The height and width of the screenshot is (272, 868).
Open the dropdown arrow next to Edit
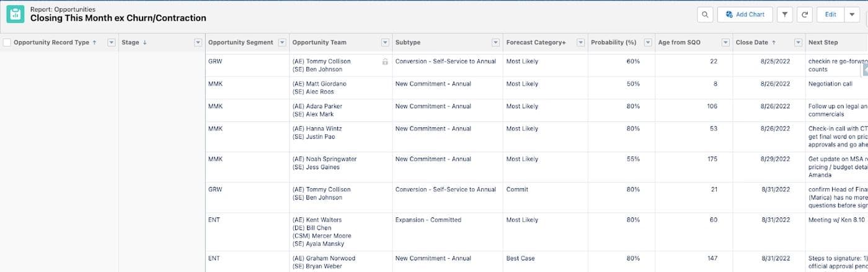click(x=854, y=15)
